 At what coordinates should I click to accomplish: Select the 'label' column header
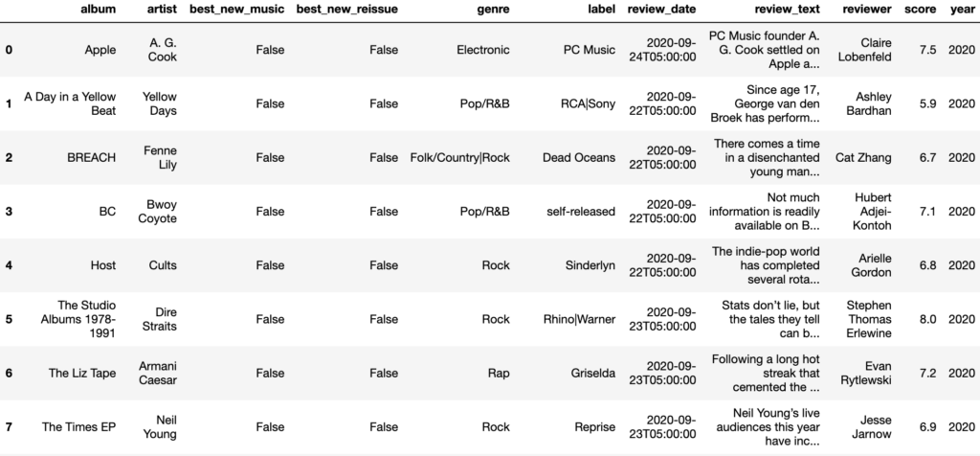(600, 10)
